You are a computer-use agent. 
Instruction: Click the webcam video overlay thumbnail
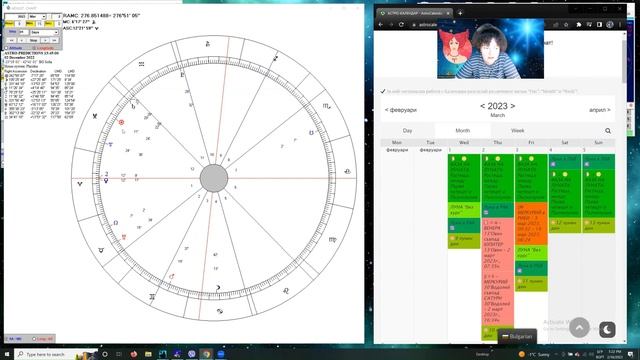490,49
